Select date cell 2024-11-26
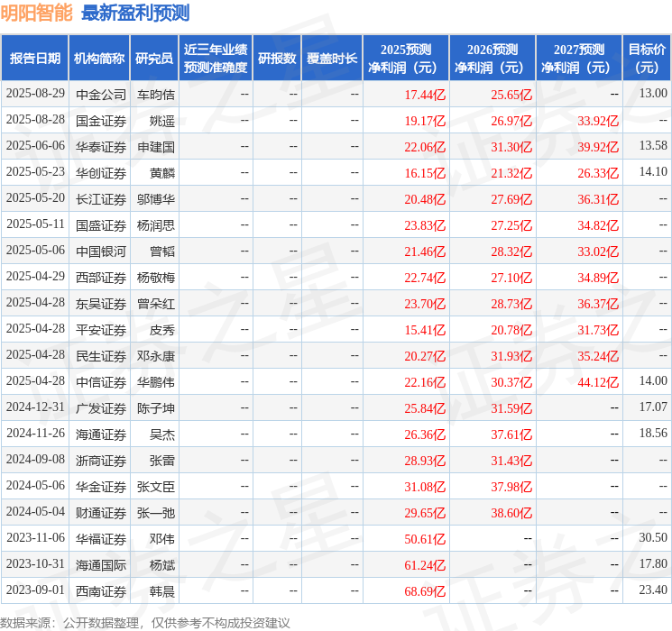The width and height of the screenshot is (672, 631). click(35, 433)
